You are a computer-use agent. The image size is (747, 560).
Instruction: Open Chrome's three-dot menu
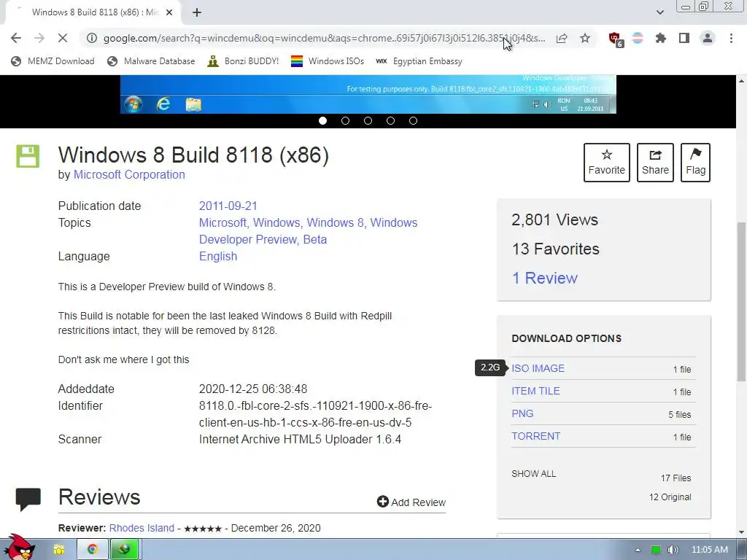[731, 38]
